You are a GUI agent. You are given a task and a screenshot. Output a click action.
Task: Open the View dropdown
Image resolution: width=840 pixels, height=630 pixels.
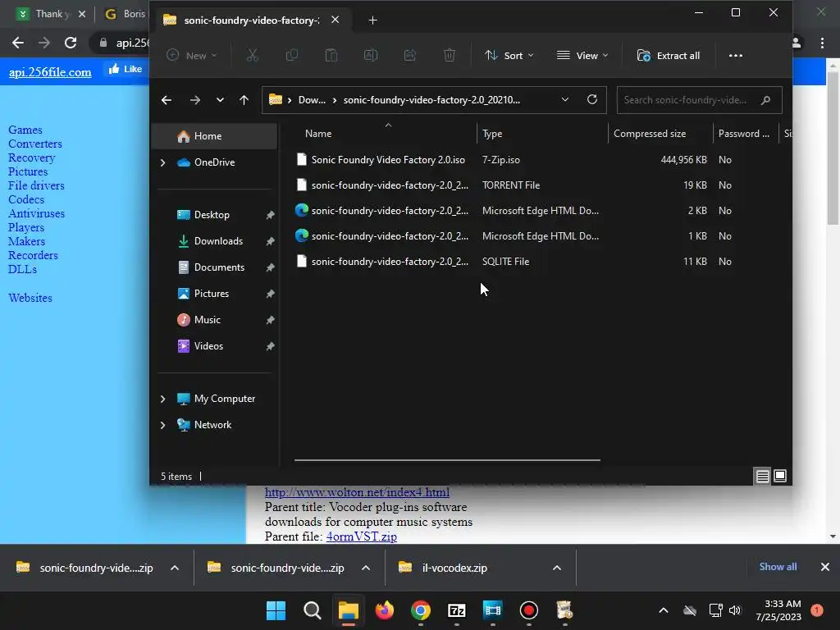(582, 55)
